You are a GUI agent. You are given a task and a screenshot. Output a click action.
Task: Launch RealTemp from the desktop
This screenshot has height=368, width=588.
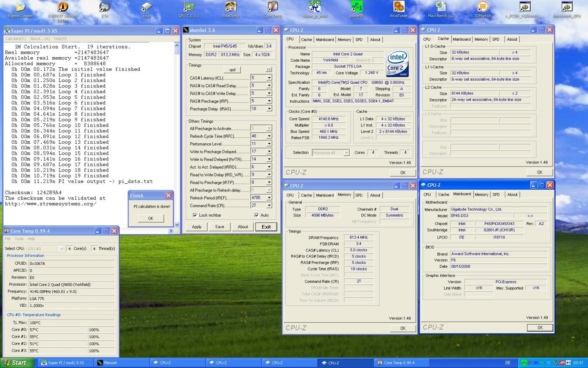tap(231, 7)
